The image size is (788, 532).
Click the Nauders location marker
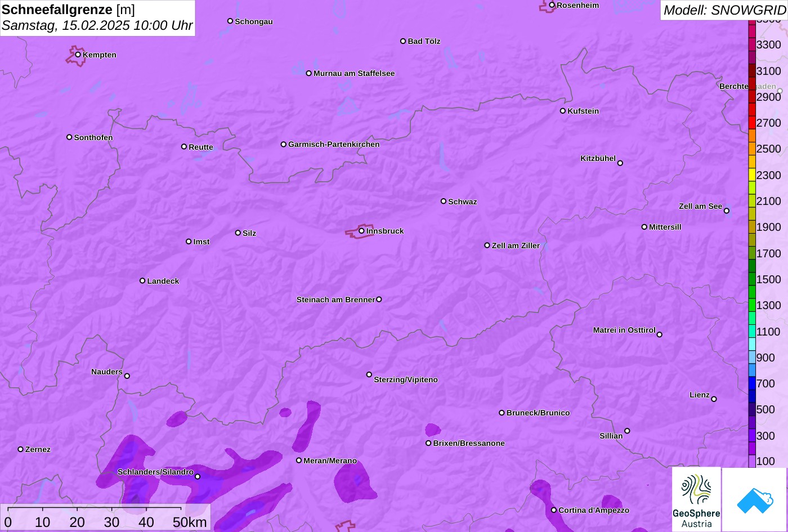click(x=127, y=376)
